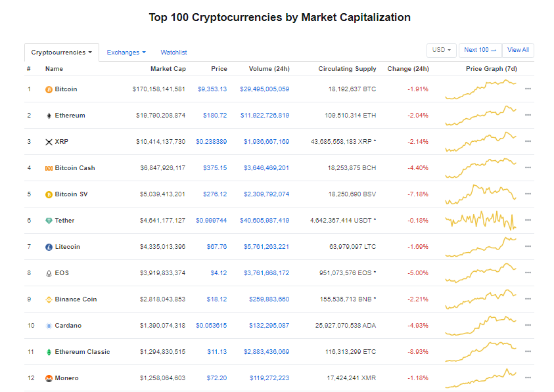Viewport: 554px width, 392px height.
Task: Click Ethereum price $180.72
Action: pyautogui.click(x=215, y=116)
